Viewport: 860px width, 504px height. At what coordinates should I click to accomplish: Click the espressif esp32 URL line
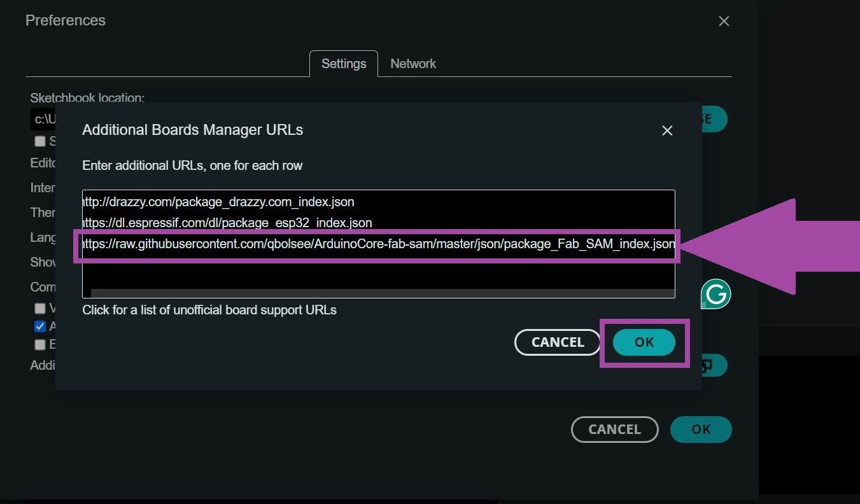pos(227,223)
